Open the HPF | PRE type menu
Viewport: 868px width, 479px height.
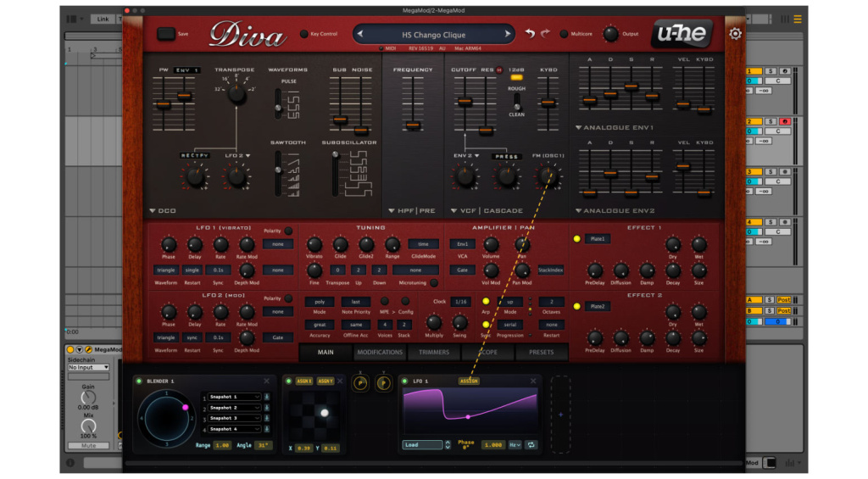point(412,211)
